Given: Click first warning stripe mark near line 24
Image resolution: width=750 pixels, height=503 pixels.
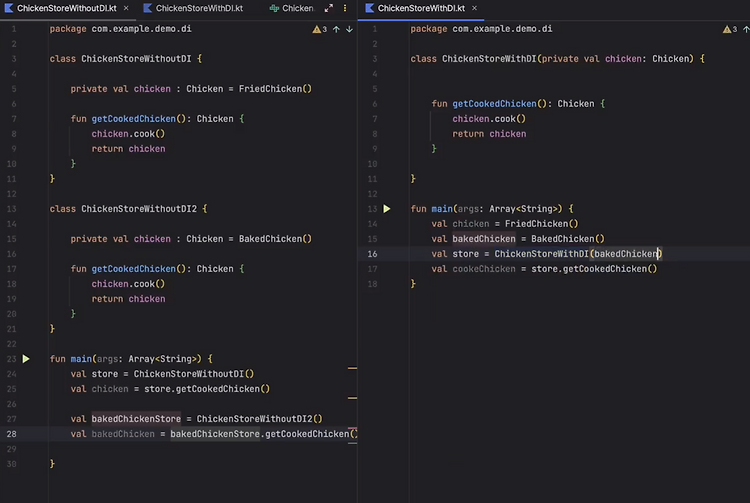Looking at the screenshot, I should coord(353,368).
